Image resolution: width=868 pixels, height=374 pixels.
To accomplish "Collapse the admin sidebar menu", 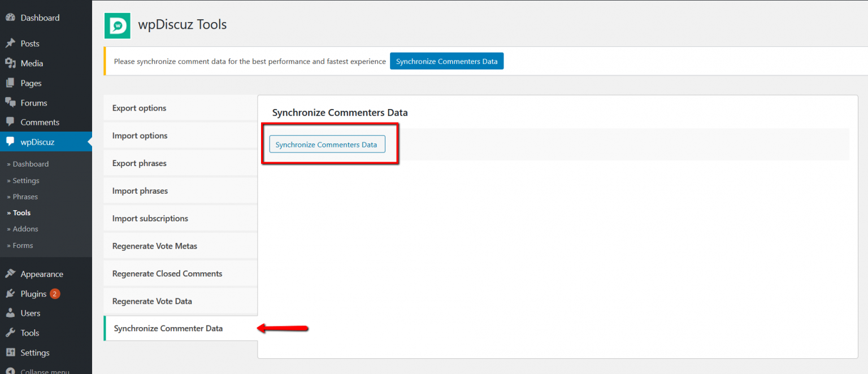I will (34, 370).
